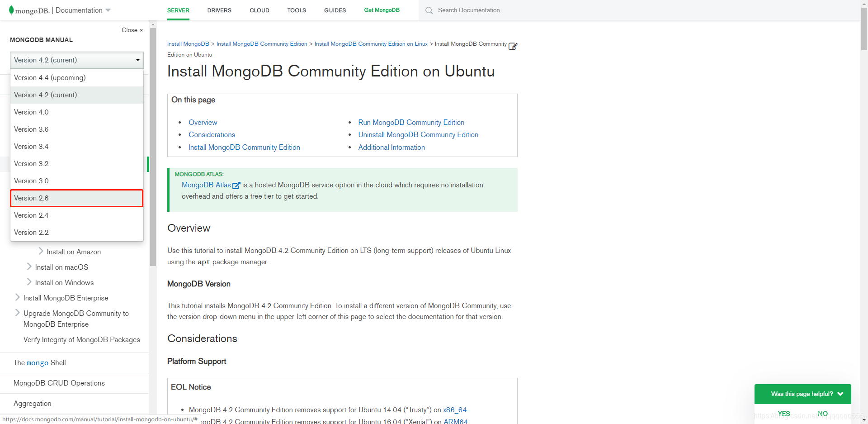868x424 pixels.
Task: Click the ARM64 link
Action: (456, 421)
